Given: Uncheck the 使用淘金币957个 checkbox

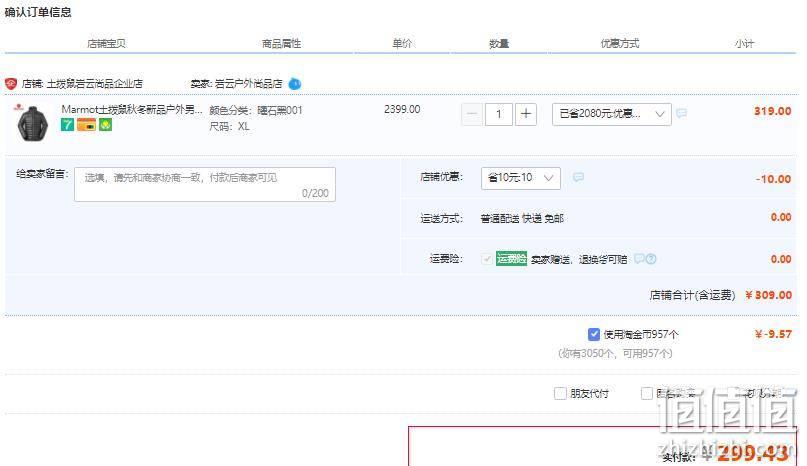Looking at the screenshot, I should click(593, 334).
